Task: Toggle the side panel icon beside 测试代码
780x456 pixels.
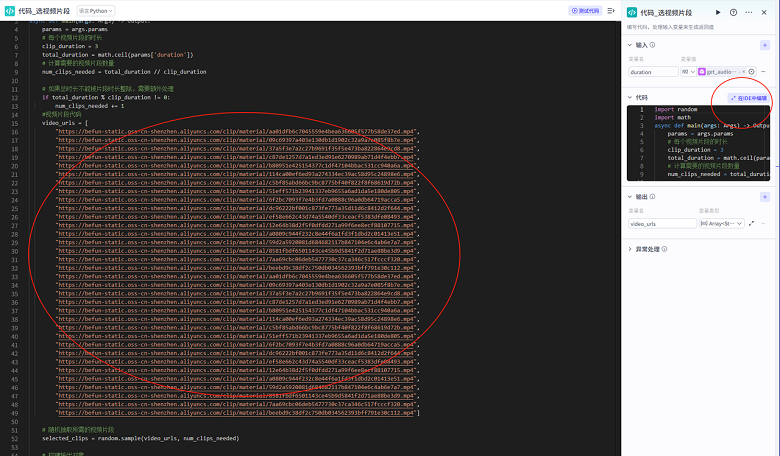Action: 612,11
